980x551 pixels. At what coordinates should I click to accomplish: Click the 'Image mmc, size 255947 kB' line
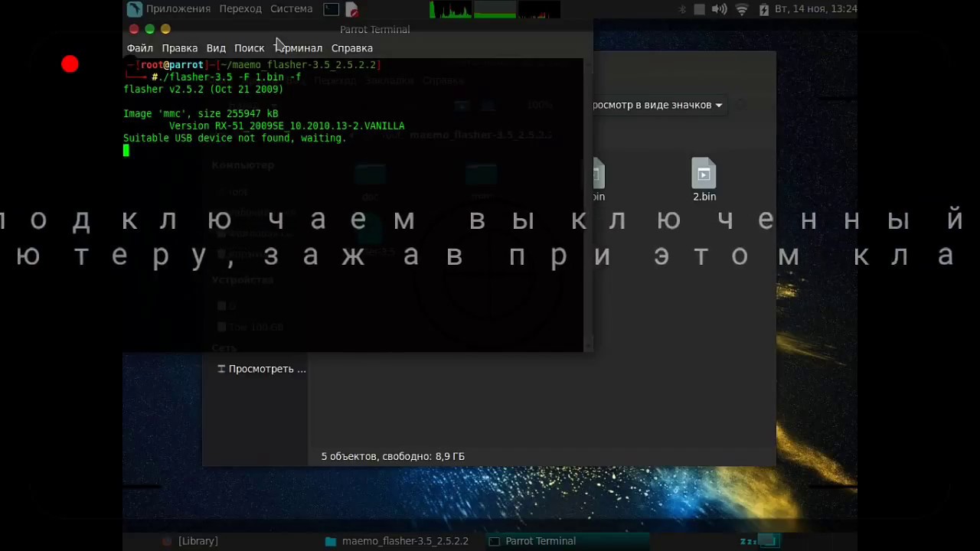(201, 114)
